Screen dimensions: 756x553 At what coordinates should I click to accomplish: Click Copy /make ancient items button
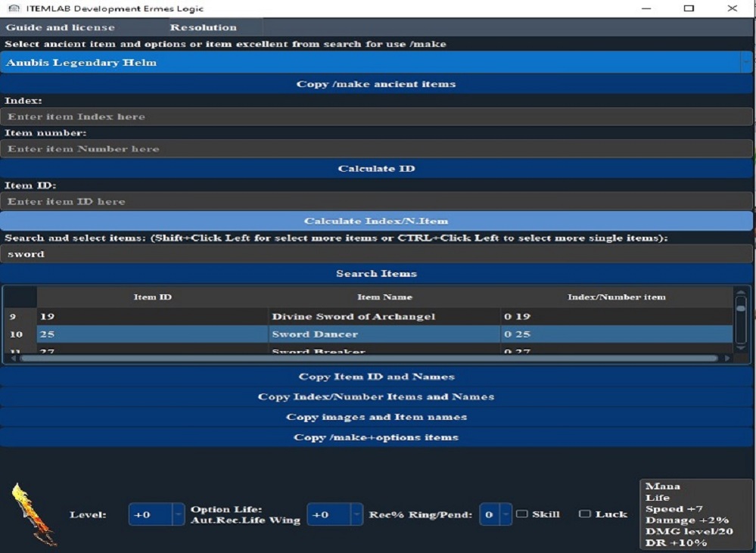click(x=376, y=84)
